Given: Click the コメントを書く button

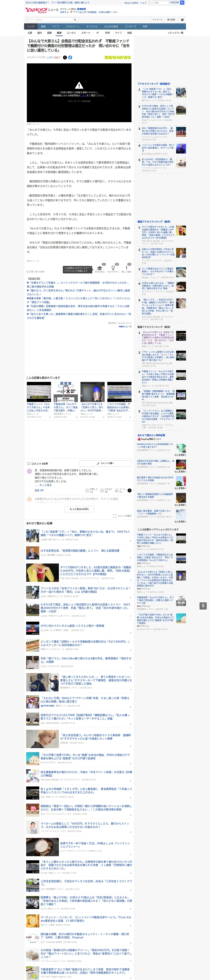Looking at the screenshot, I should pyautogui.click(x=105, y=463).
